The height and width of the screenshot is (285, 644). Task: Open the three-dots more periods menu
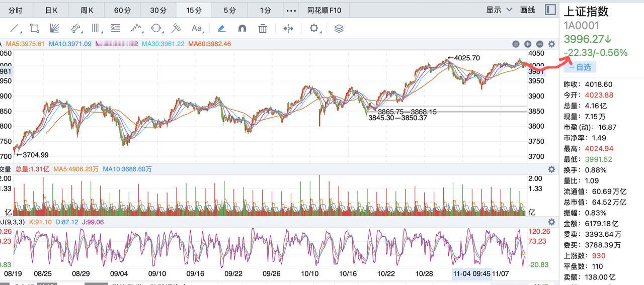[x=291, y=10]
